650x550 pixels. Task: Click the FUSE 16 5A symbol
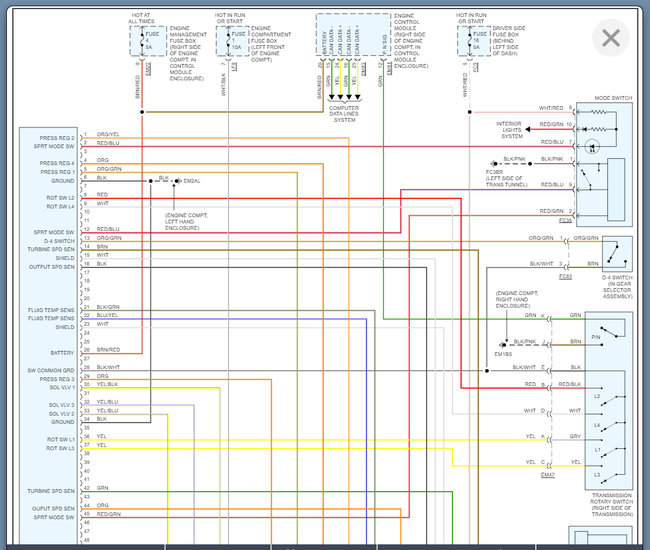(x=474, y=41)
